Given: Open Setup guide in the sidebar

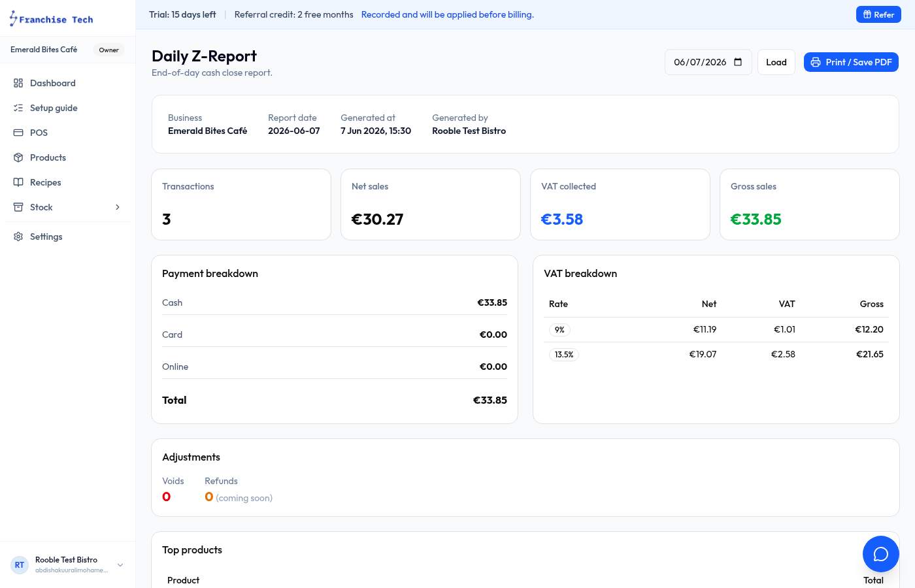Looking at the screenshot, I should (x=68, y=108).
